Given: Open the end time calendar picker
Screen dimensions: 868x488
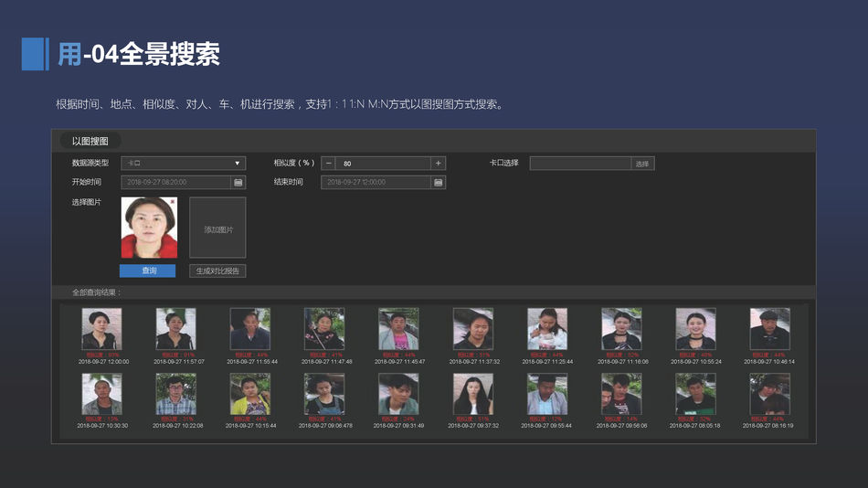Looking at the screenshot, I should tap(439, 182).
